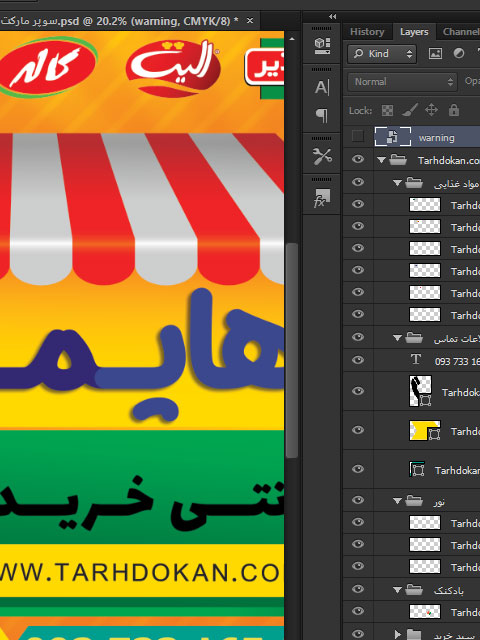Show the hidden warning layer

click(x=358, y=136)
